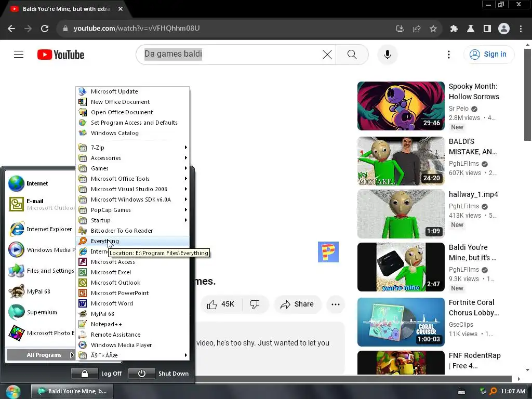The width and height of the screenshot is (532, 399).
Task: Launch Microsoft Outlook from programs list
Action: 132,283
